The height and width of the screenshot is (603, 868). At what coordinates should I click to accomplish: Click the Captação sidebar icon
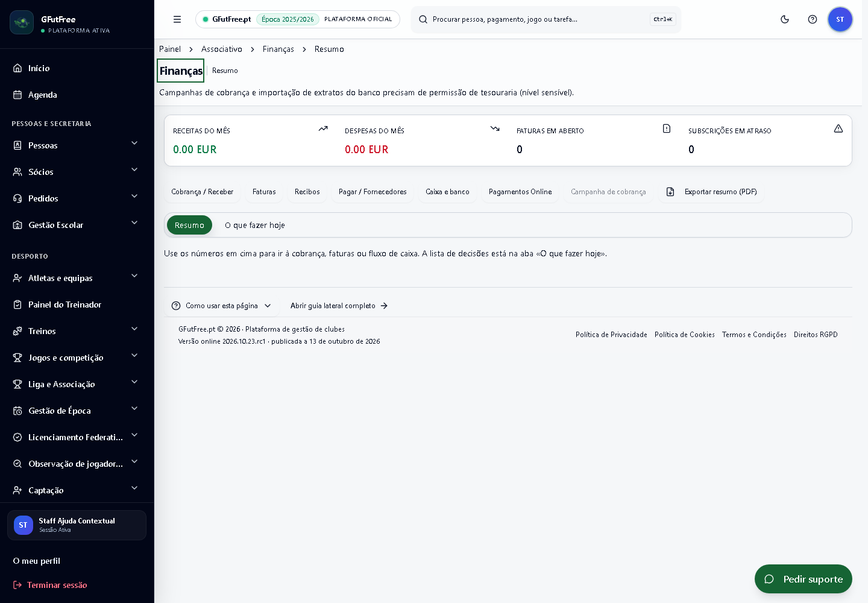point(17,490)
